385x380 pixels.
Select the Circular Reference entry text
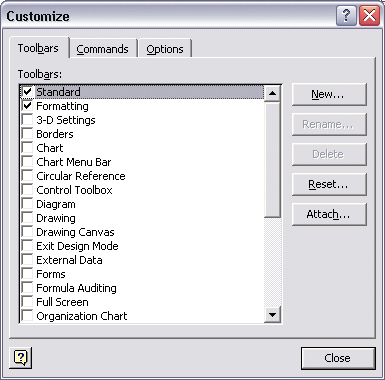[x=81, y=176]
